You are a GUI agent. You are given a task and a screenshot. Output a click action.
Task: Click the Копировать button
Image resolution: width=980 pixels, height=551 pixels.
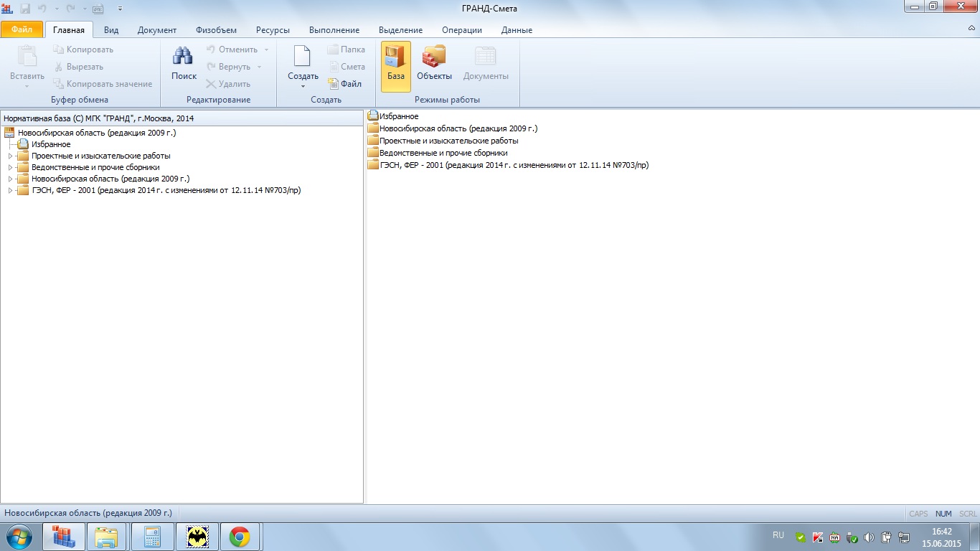click(83, 50)
